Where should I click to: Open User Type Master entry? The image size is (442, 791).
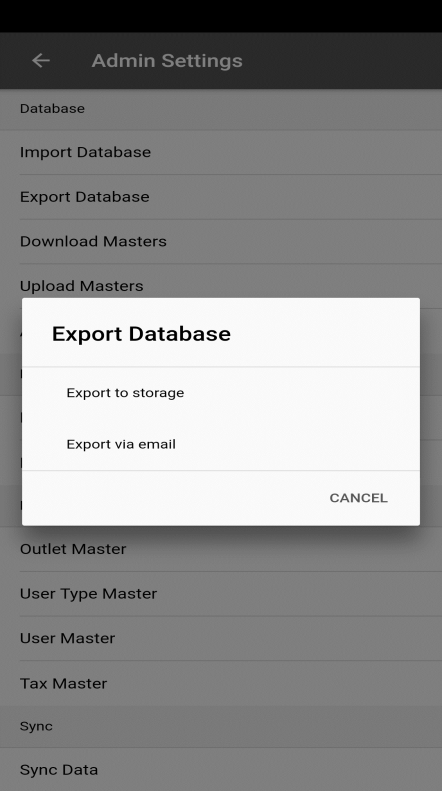coord(221,594)
